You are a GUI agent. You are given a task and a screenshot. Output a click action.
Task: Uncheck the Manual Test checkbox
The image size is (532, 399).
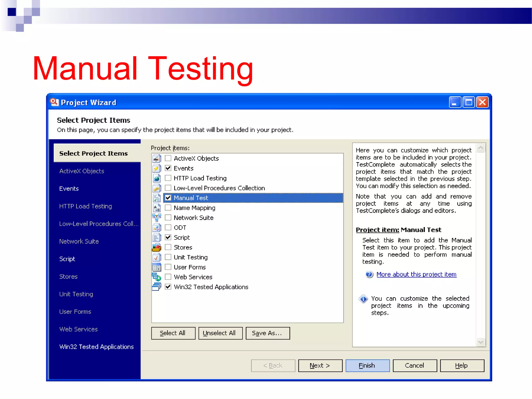[168, 198]
